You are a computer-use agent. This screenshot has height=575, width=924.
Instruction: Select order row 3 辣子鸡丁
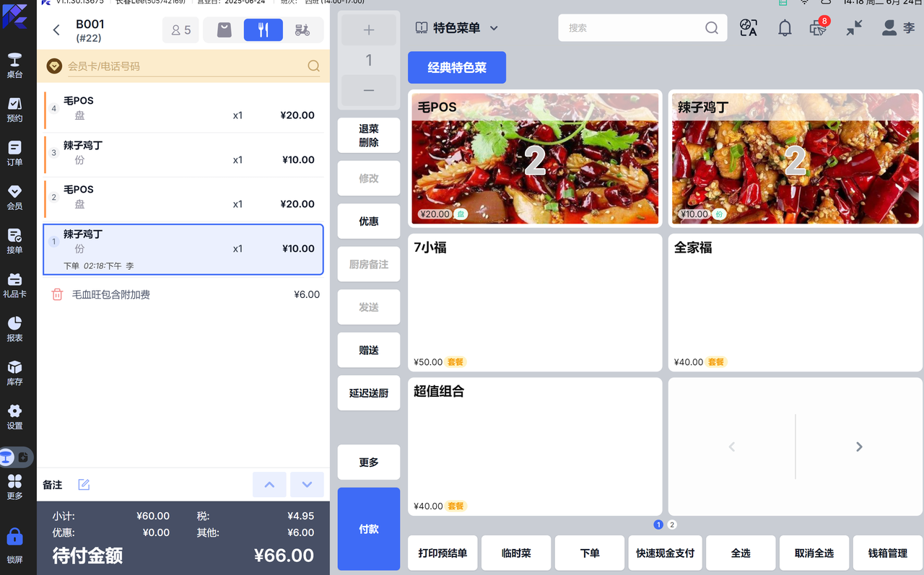tap(184, 154)
